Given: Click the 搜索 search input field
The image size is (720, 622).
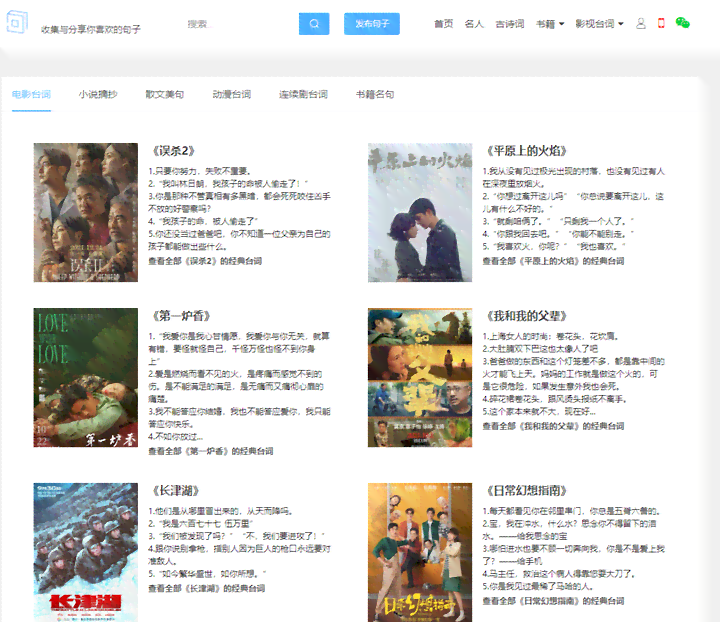Looking at the screenshot, I should (x=239, y=24).
